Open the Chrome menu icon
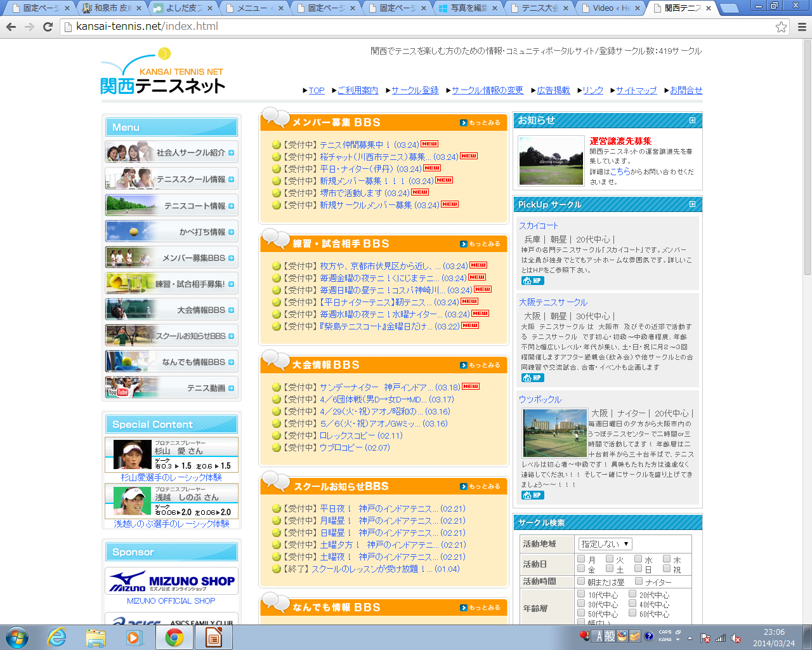Image resolution: width=812 pixels, height=650 pixels. (802, 27)
